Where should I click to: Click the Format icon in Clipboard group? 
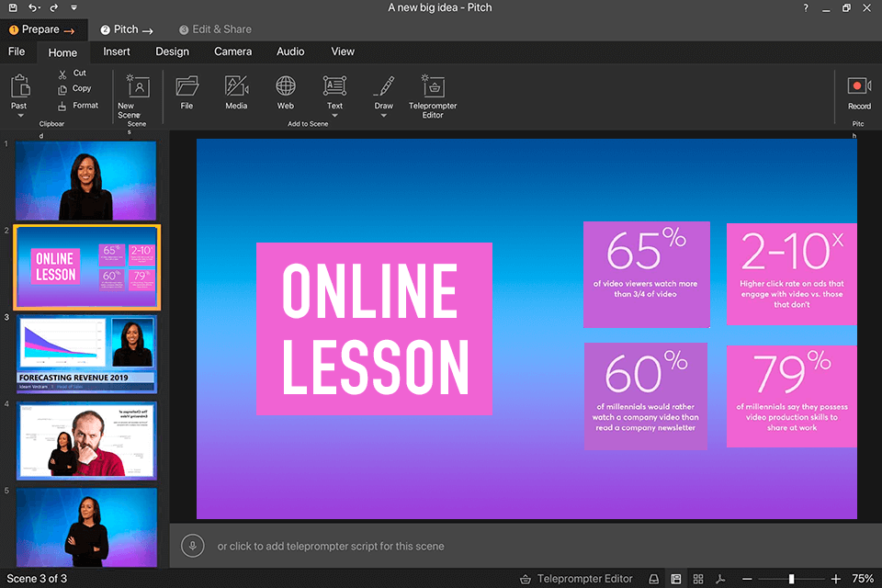coord(64,105)
